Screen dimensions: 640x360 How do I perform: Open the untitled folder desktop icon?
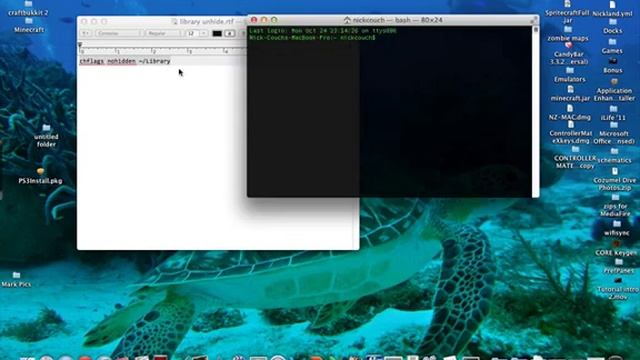pyautogui.click(x=46, y=136)
